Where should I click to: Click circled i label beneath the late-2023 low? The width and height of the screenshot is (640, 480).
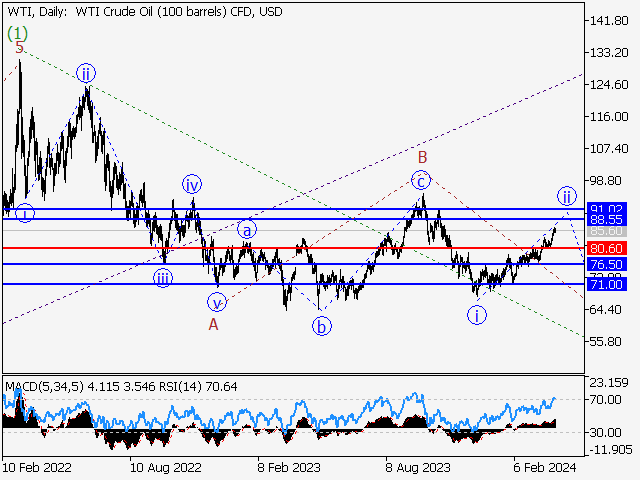click(x=477, y=315)
